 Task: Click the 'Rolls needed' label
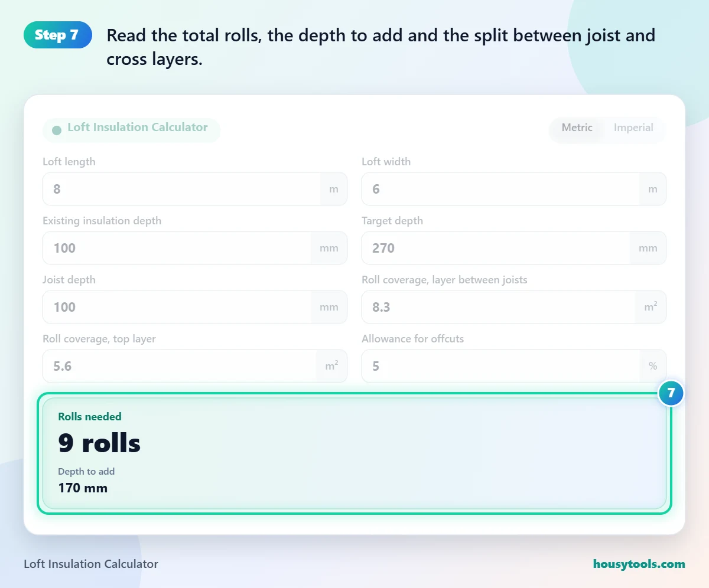click(90, 417)
